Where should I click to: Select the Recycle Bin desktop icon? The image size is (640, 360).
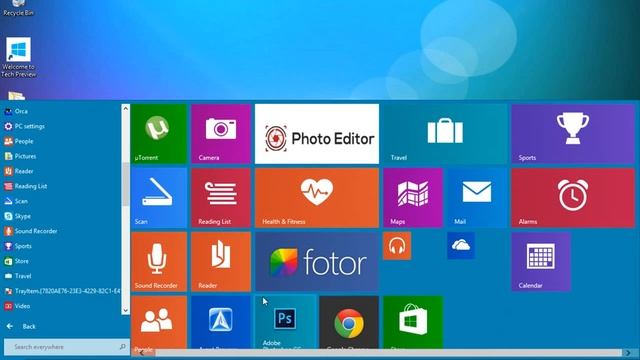[18, 8]
